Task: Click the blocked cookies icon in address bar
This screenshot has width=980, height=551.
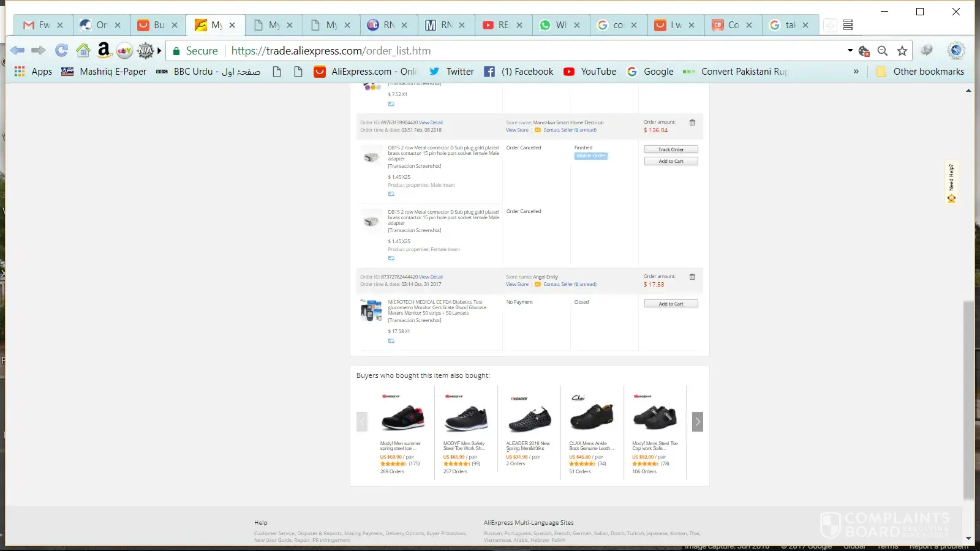Action: 864,51
